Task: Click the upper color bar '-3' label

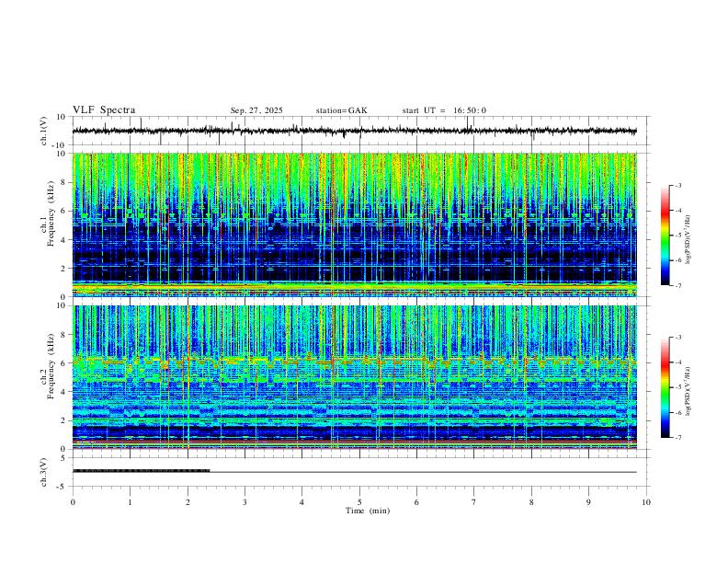Action: point(677,185)
